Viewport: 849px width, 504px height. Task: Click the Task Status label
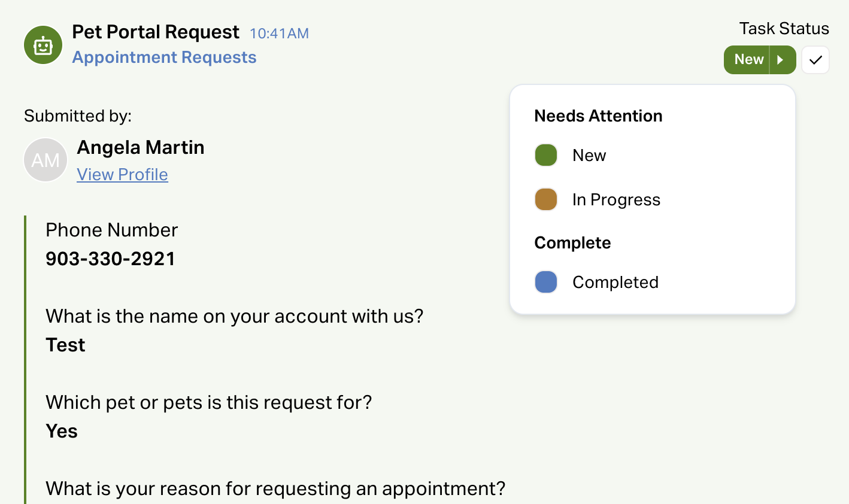(x=784, y=28)
